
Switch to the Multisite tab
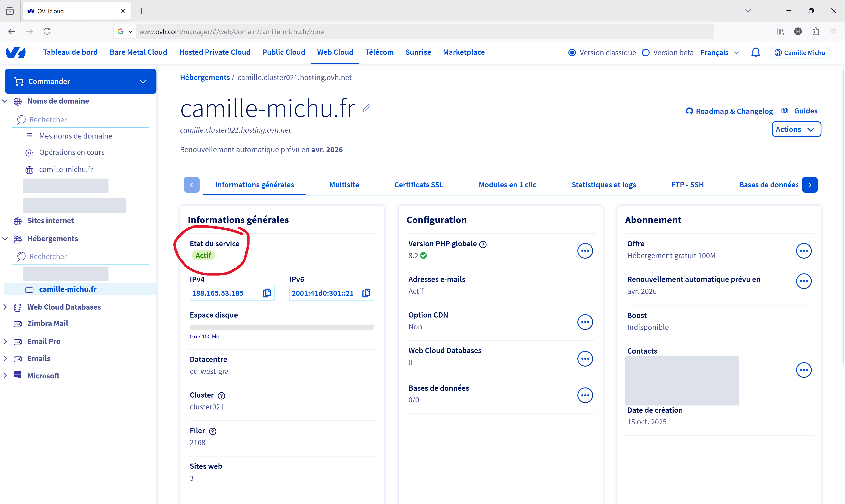click(x=344, y=185)
